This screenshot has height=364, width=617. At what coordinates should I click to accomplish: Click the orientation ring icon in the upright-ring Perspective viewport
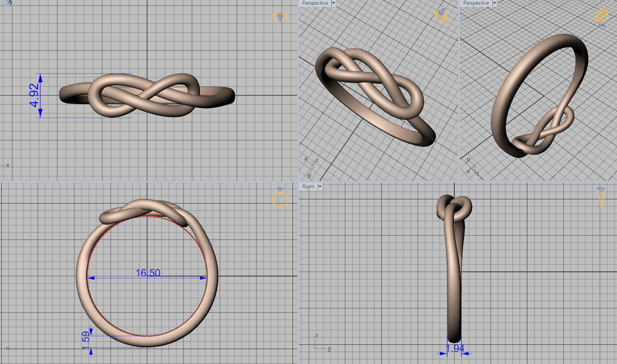point(602,17)
